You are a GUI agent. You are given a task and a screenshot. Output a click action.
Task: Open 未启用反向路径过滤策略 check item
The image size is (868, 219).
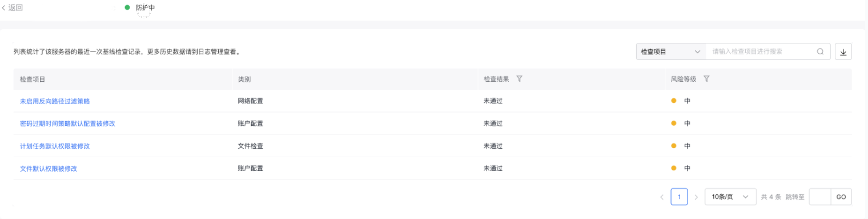click(55, 101)
